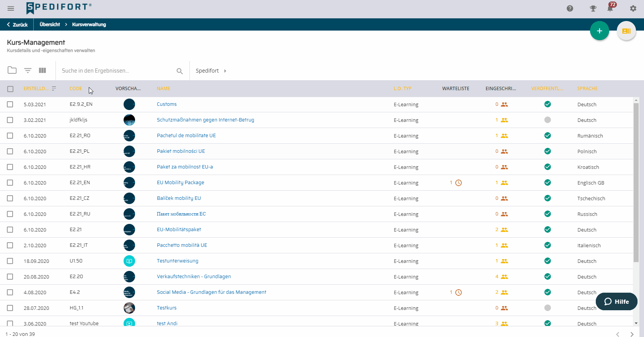Click Übersicht breadcrumb
Viewport: 644px width, 337px height.
[50, 24]
